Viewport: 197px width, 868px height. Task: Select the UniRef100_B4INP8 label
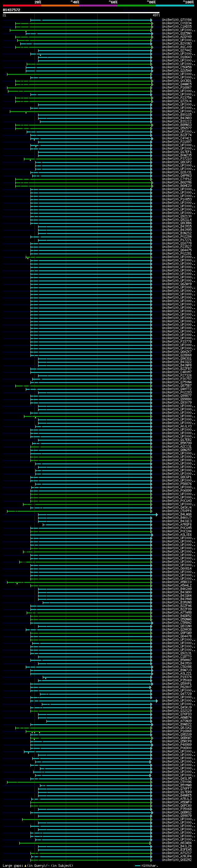177,365
